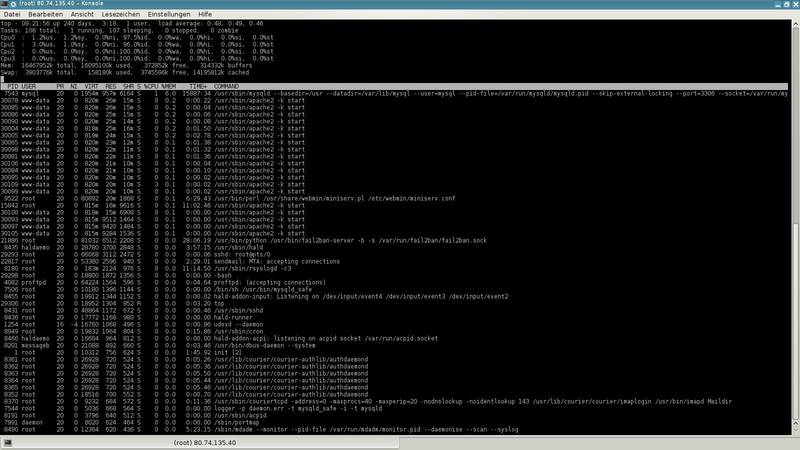The width and height of the screenshot is (800, 450).
Task: Click the TIME+ column header
Action: [x=198, y=87]
